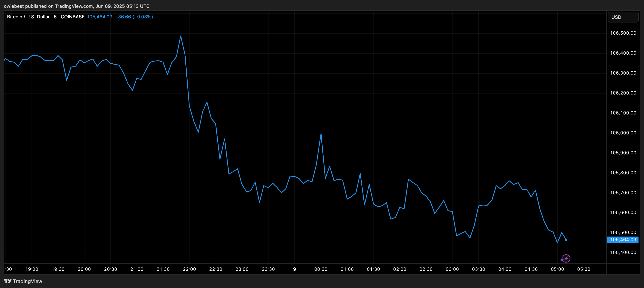Click the 05:00 time axis label

click(557, 269)
